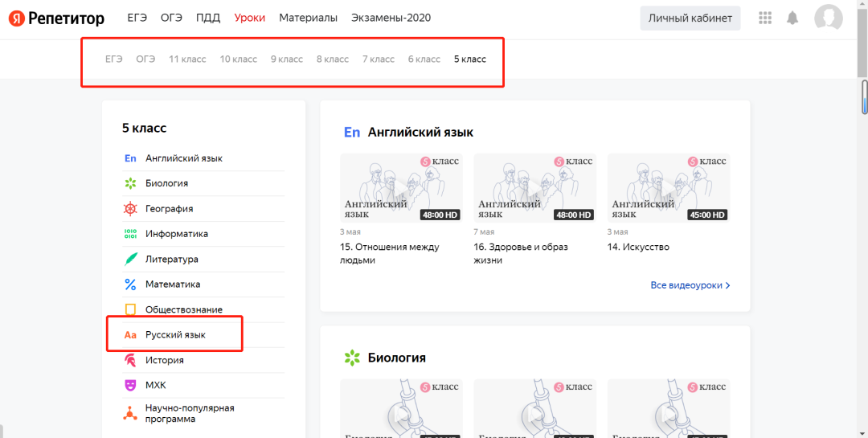The width and height of the screenshot is (868, 438).
Task: Open lesson title '14. Искусство'
Action: (638, 247)
